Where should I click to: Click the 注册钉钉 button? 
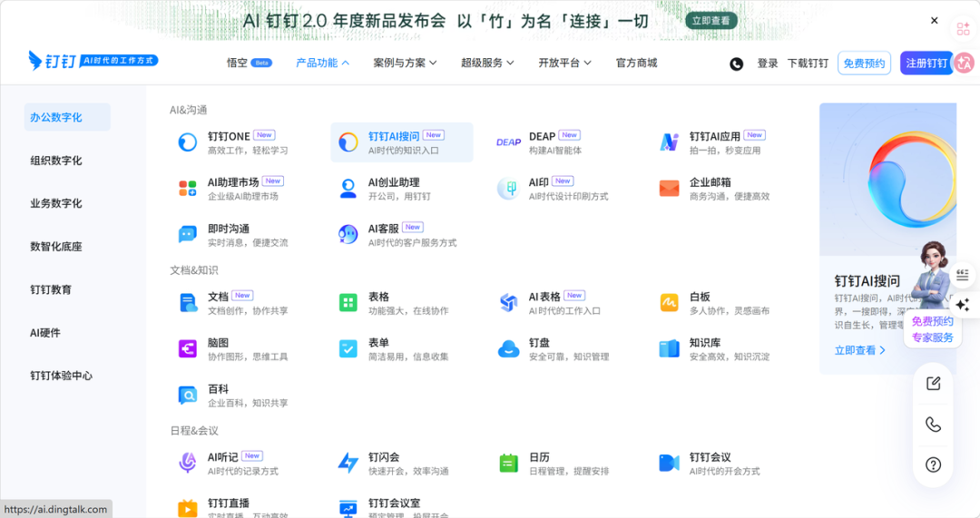[926, 64]
